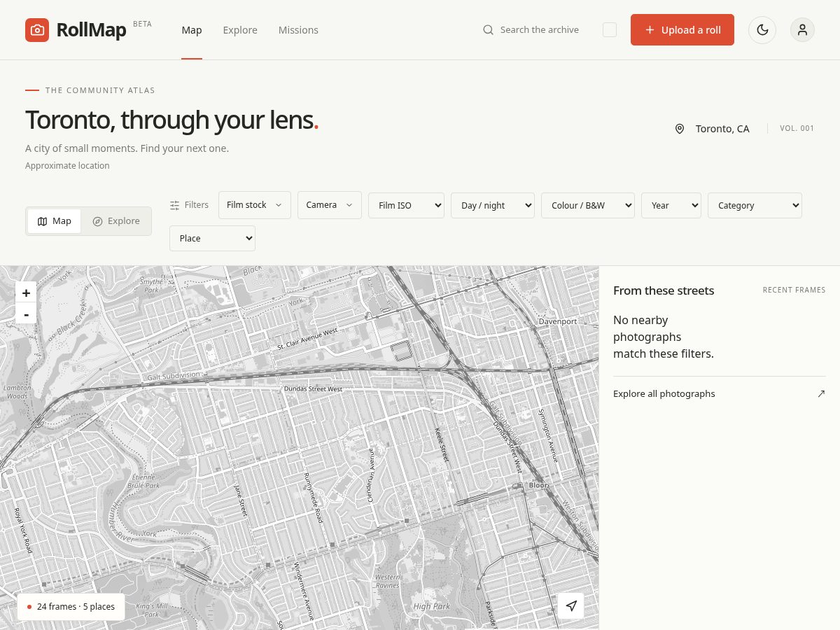Click the search magnifier icon
840x630 pixels.
pyautogui.click(x=489, y=30)
